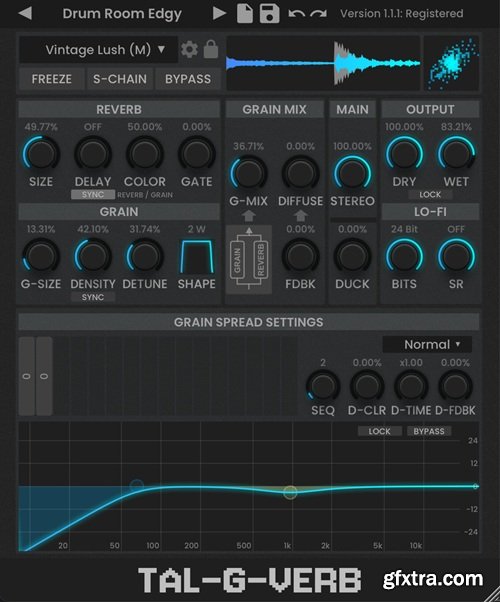
Task: Open settings with the gear icon
Action: coord(189,49)
